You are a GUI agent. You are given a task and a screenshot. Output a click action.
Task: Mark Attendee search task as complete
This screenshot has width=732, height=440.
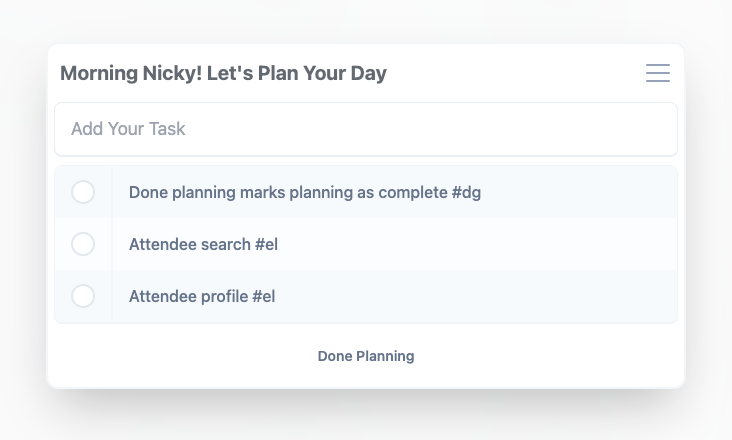tap(83, 244)
